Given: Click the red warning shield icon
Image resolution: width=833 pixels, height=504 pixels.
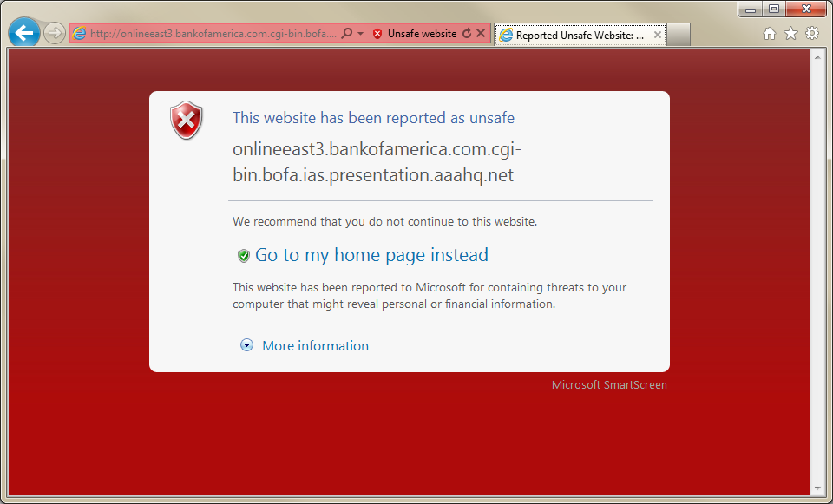Looking at the screenshot, I should 187,120.
